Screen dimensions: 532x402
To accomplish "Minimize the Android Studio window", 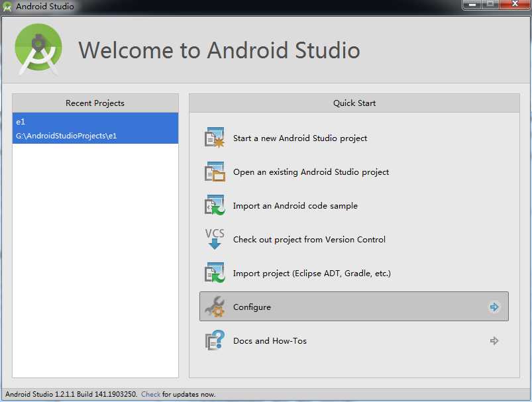I will click(472, 5).
